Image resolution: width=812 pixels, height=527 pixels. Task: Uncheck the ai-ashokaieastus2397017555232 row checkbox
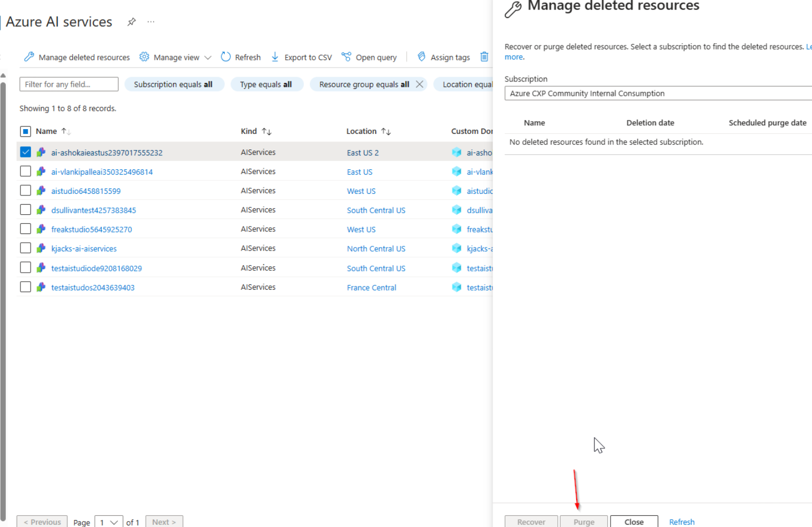[x=25, y=152]
